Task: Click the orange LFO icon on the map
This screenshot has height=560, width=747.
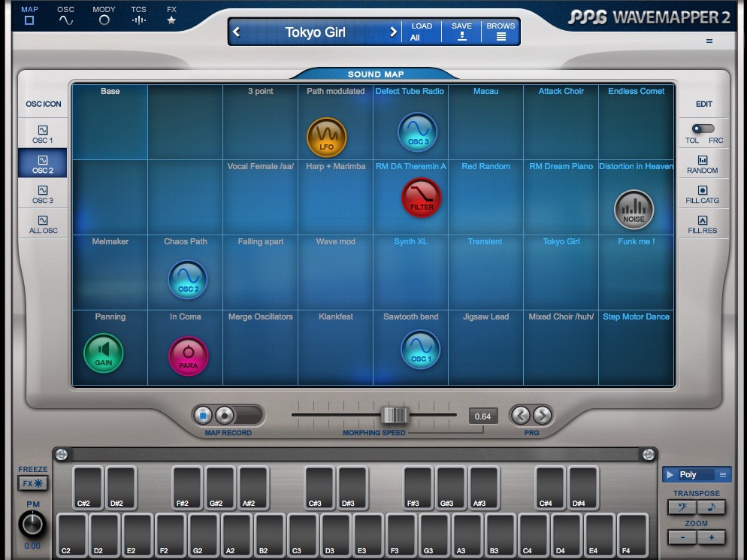Action: [326, 138]
